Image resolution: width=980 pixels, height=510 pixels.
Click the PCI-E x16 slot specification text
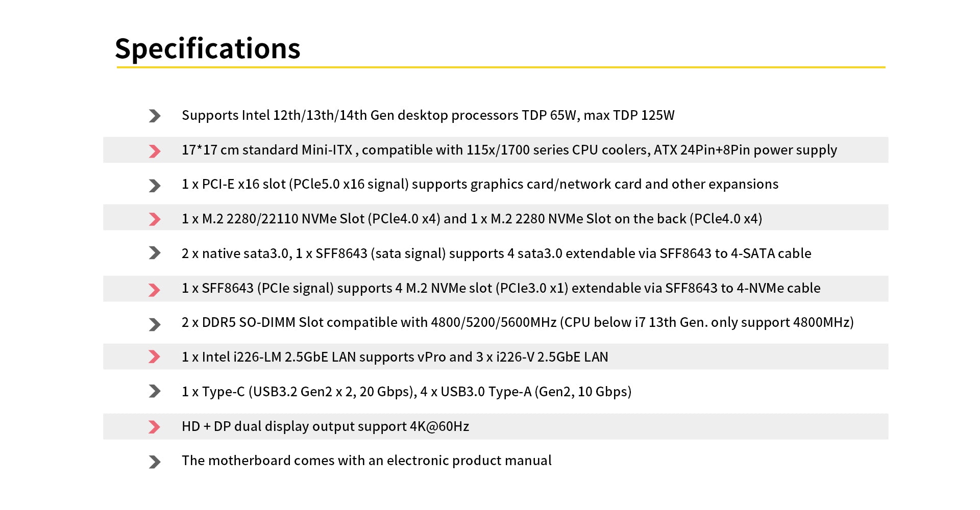click(x=480, y=184)
